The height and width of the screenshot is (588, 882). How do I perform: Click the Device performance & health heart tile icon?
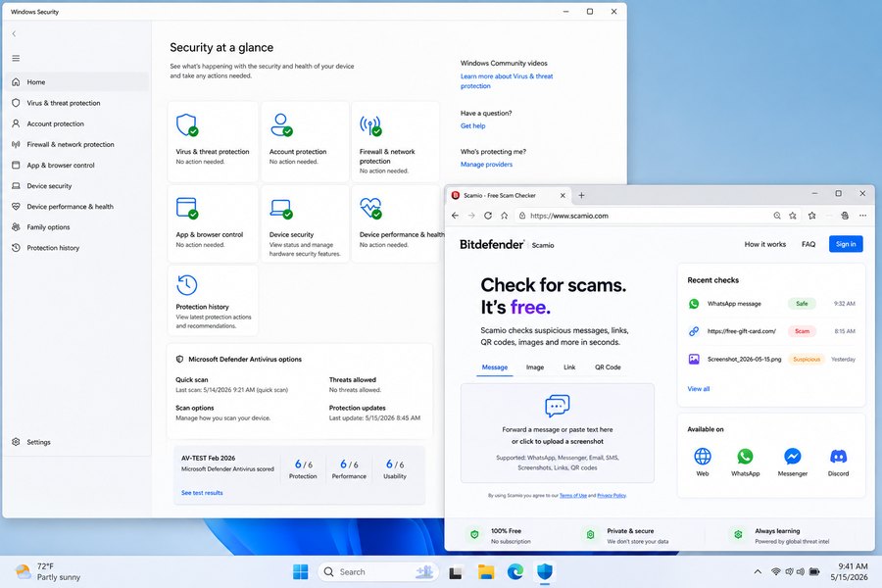point(370,208)
